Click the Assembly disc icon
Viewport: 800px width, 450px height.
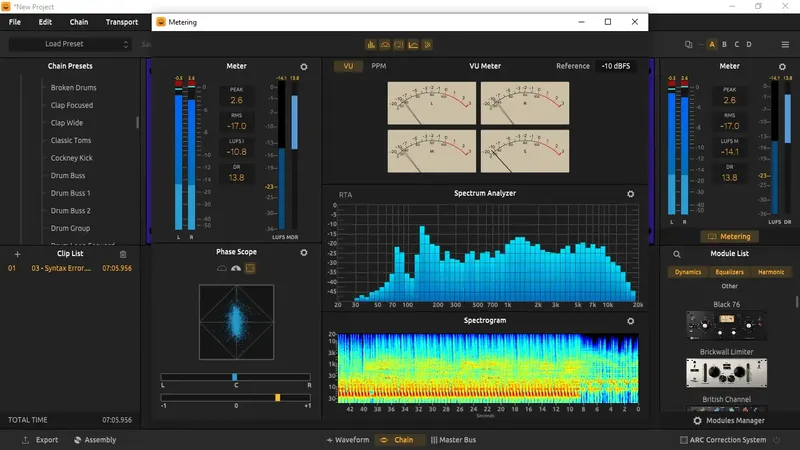78,440
